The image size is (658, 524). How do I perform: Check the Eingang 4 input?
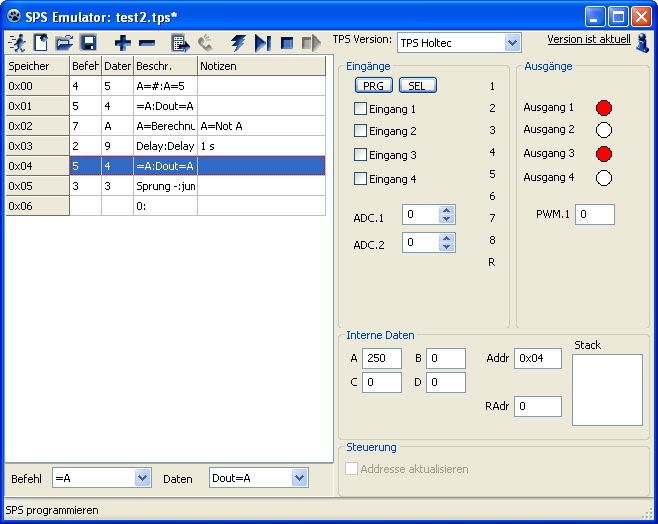361,179
